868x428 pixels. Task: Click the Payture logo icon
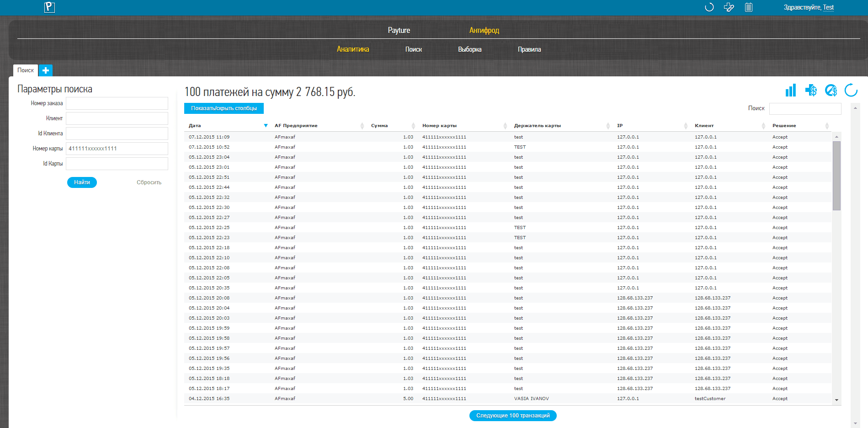50,7
